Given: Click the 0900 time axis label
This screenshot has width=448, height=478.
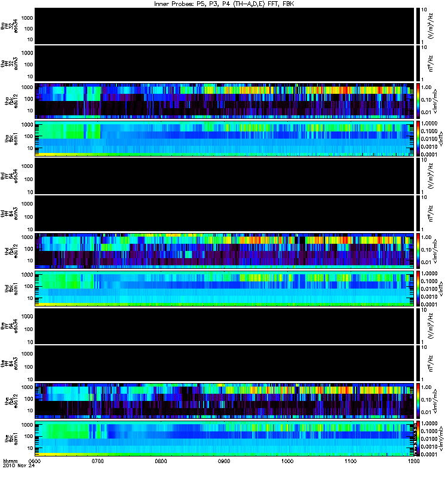Looking at the screenshot, I should (224, 461).
